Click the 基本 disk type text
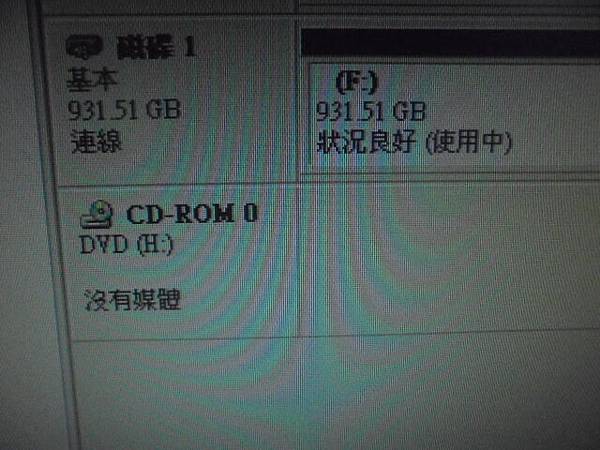The height and width of the screenshot is (450, 600). 92,79
